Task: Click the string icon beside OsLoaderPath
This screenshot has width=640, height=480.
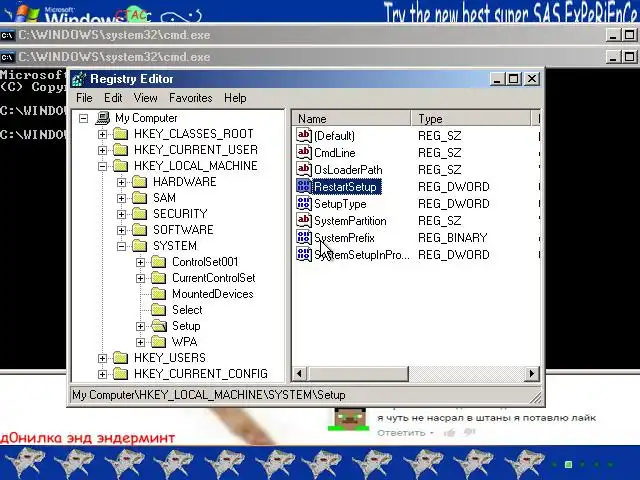Action: [x=304, y=169]
